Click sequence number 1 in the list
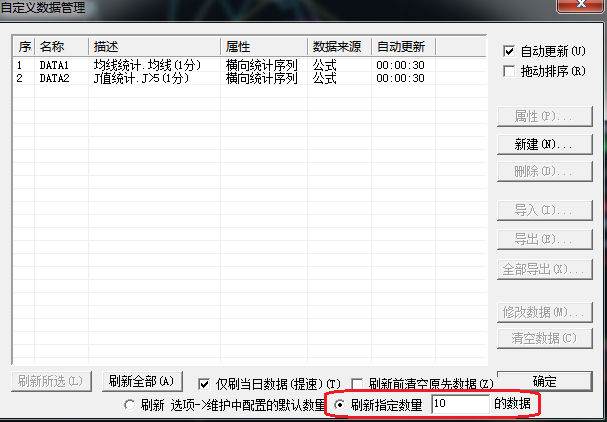Screen dimensions: 607x422 [19, 65]
